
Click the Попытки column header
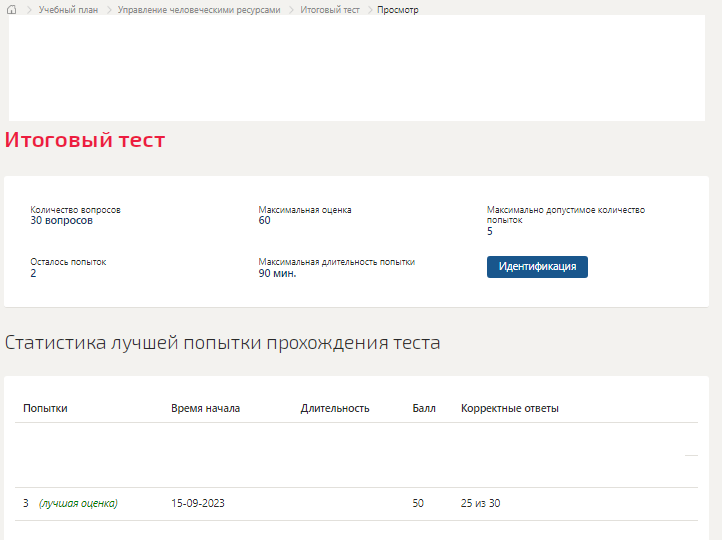point(45,408)
